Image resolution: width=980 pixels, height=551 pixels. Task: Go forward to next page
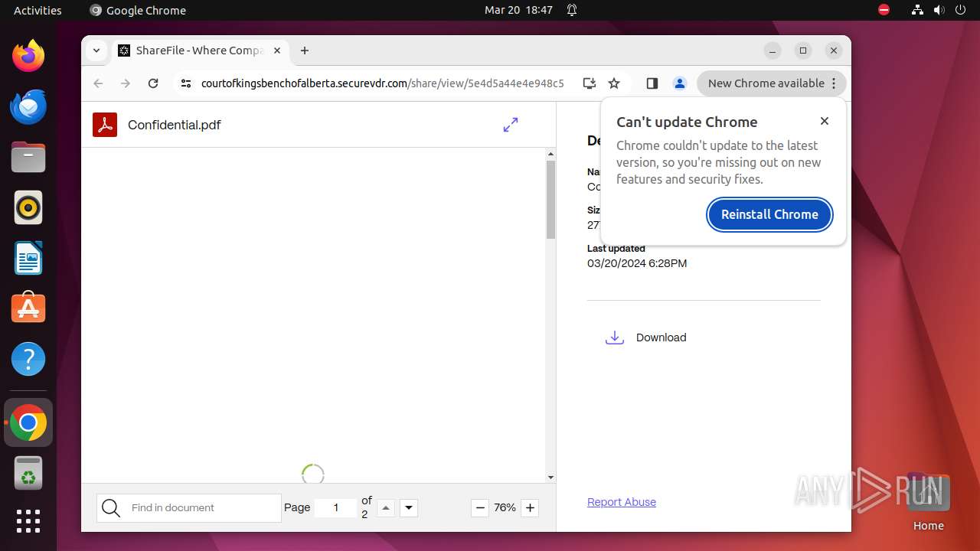tap(126, 83)
